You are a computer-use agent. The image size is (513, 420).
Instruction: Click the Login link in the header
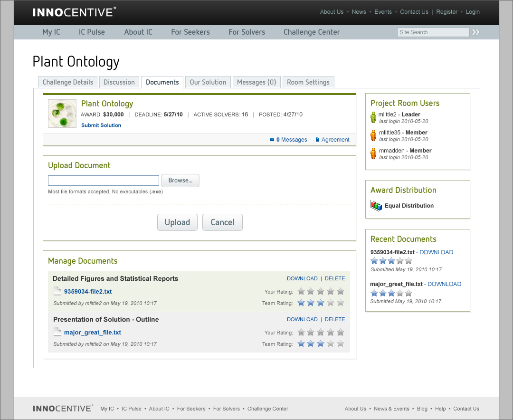click(473, 12)
